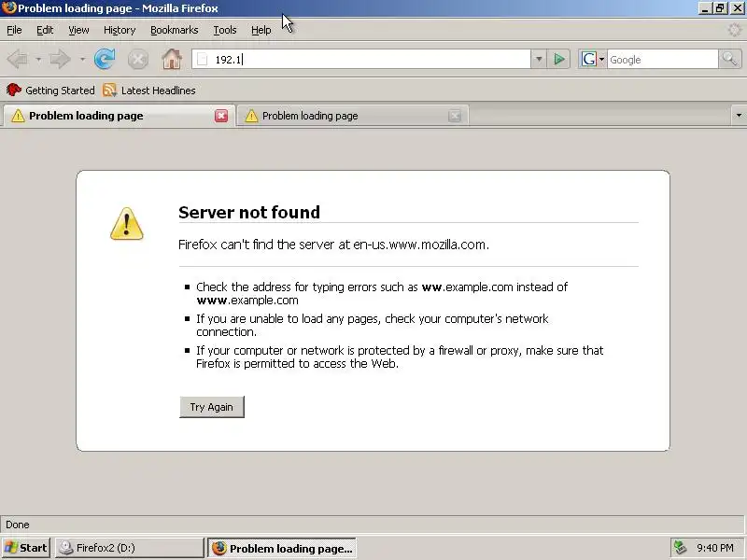
Task: Click the en-us.www.mozilla.com server message
Action: point(333,245)
